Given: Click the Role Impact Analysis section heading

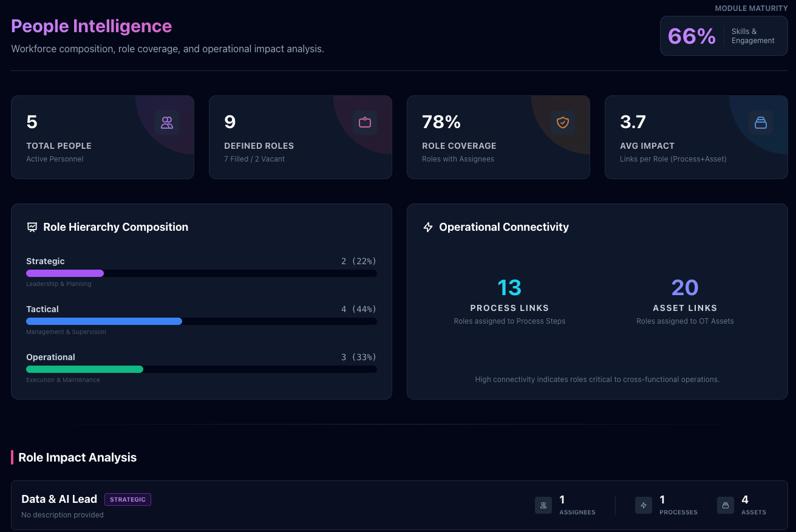Looking at the screenshot, I should click(78, 458).
